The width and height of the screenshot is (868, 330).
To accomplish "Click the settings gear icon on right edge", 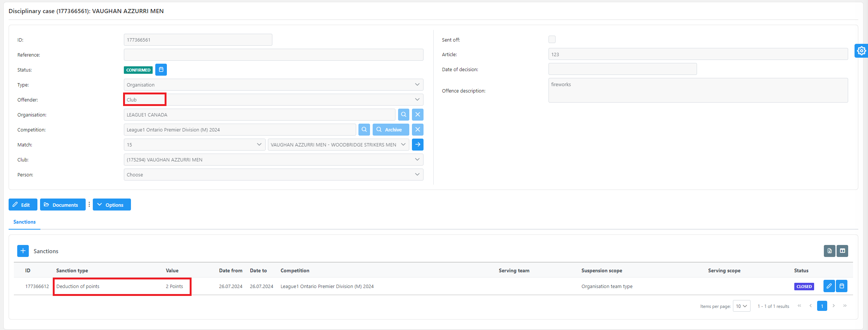I will coord(861,51).
